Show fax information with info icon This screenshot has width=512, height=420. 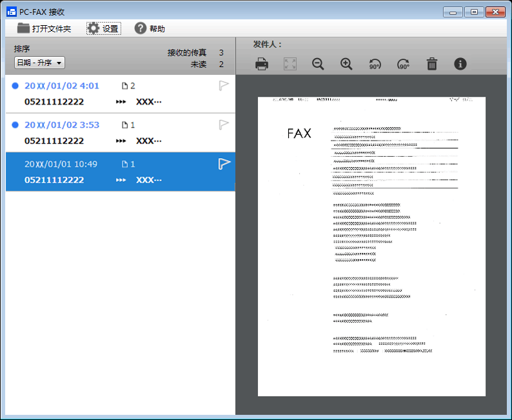click(x=460, y=64)
